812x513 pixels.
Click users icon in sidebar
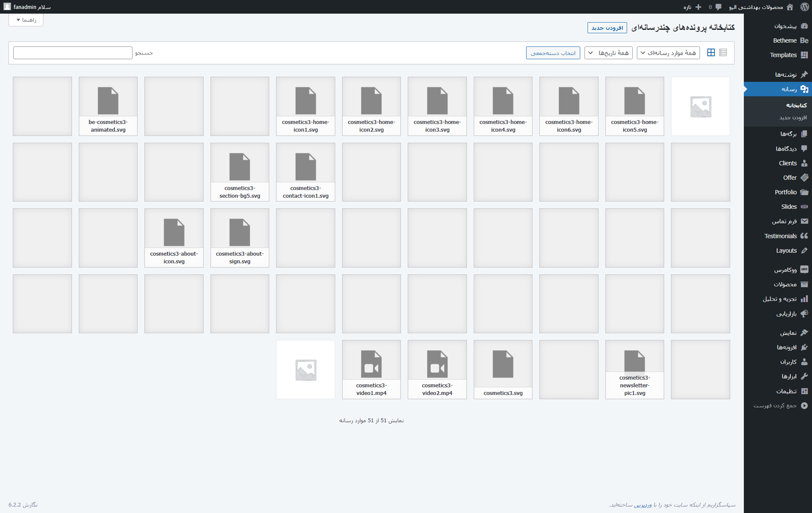pos(804,362)
